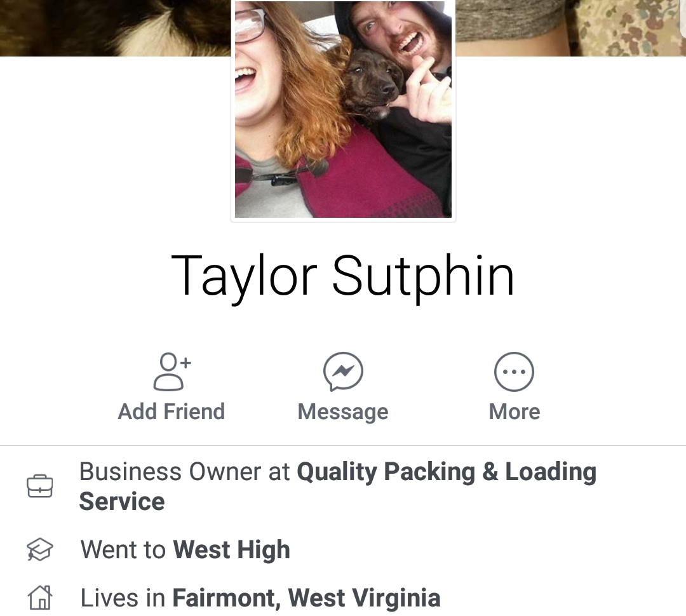This screenshot has width=686, height=616.
Task: Click the name Taylor Sutphin
Action: click(343, 276)
